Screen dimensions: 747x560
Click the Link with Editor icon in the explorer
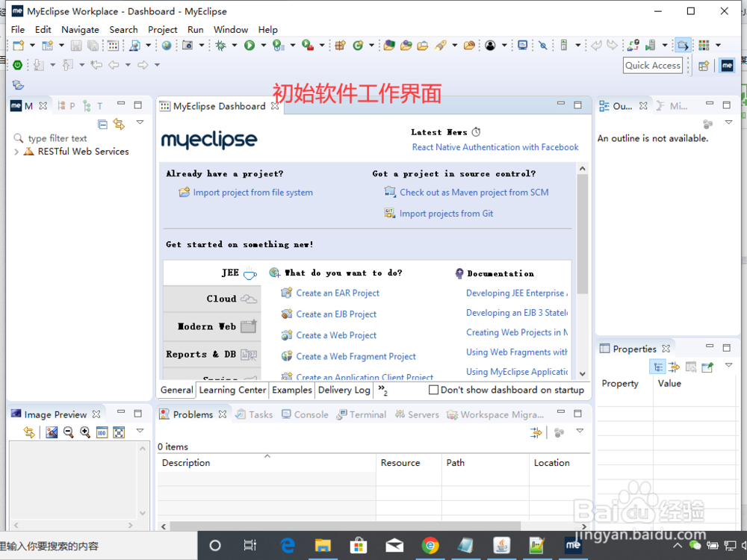[x=119, y=124]
